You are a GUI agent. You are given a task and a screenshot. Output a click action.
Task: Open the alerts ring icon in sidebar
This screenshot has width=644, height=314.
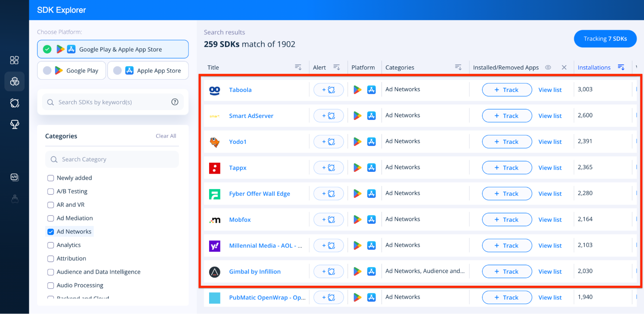[x=14, y=103]
